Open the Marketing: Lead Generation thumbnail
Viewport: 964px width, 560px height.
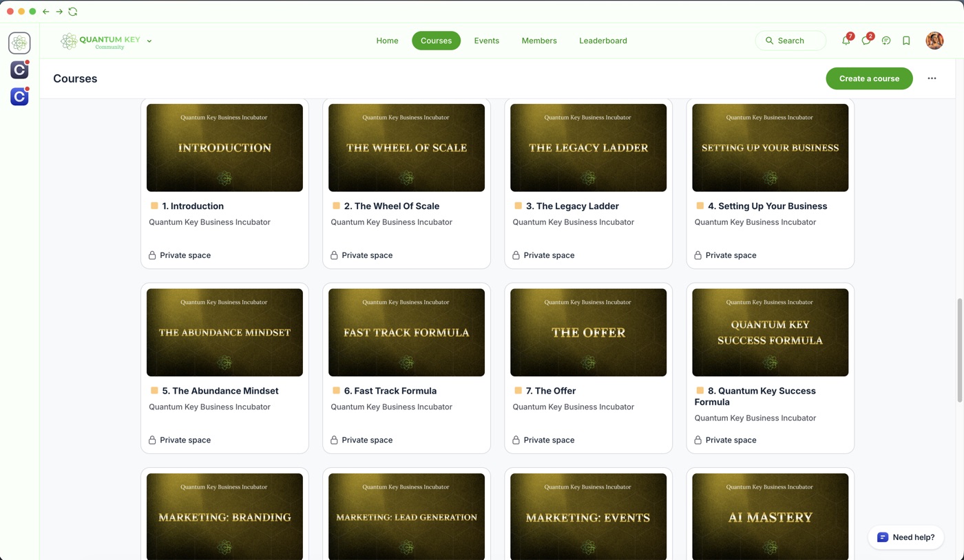tap(406, 517)
